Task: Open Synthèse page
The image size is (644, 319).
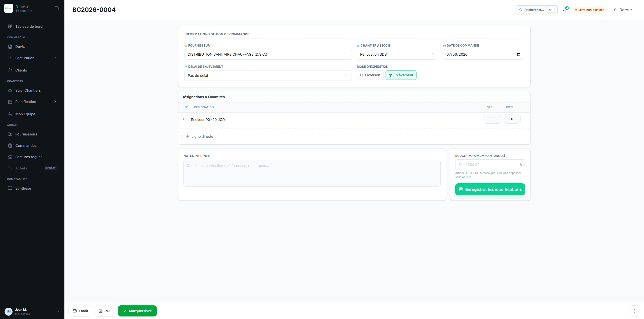Action: 32,188
